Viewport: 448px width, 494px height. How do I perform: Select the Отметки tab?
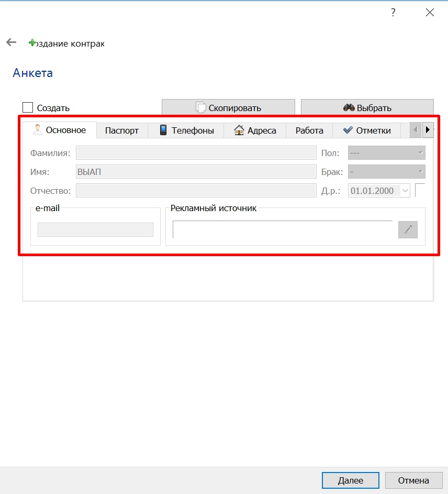pos(367,130)
